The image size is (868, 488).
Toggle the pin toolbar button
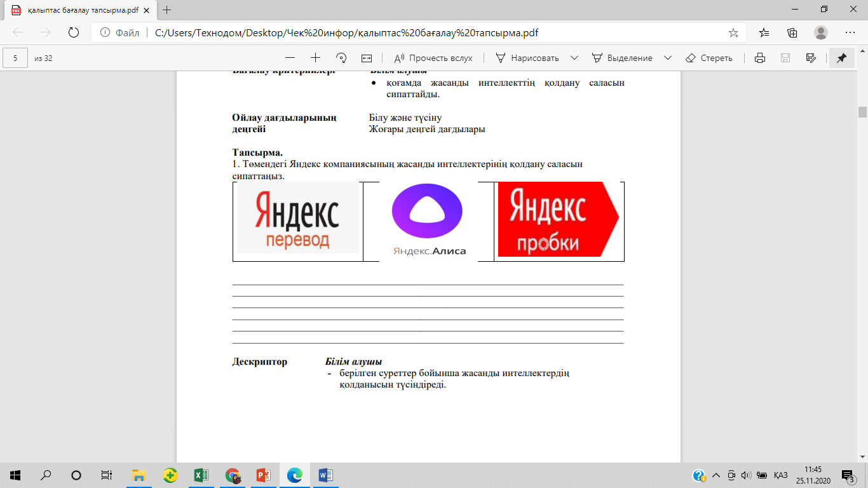click(841, 58)
